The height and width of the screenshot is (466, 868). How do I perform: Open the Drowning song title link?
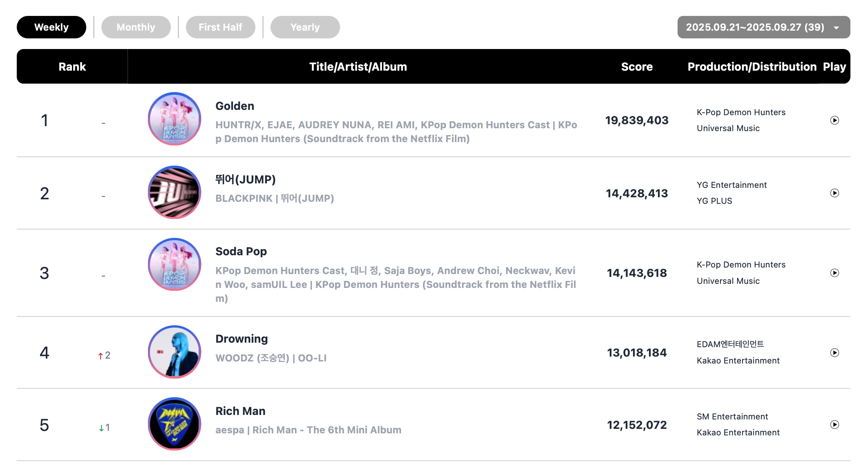(x=242, y=339)
